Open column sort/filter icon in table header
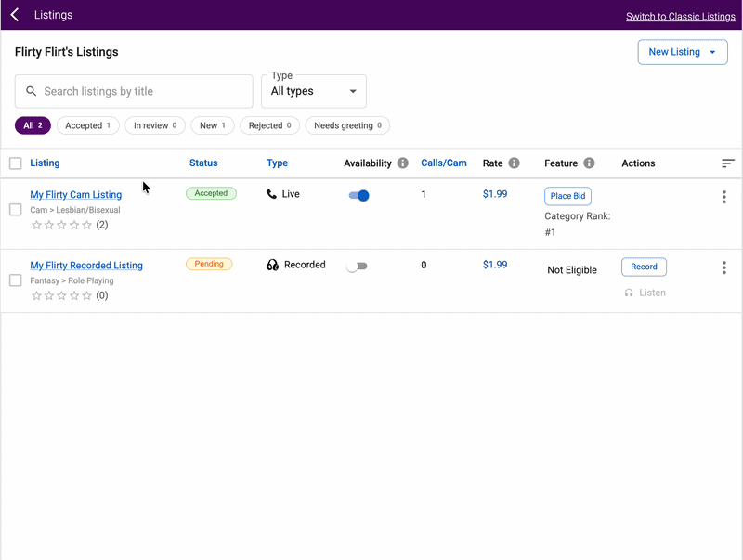This screenshot has height=560, width=743. pos(728,163)
